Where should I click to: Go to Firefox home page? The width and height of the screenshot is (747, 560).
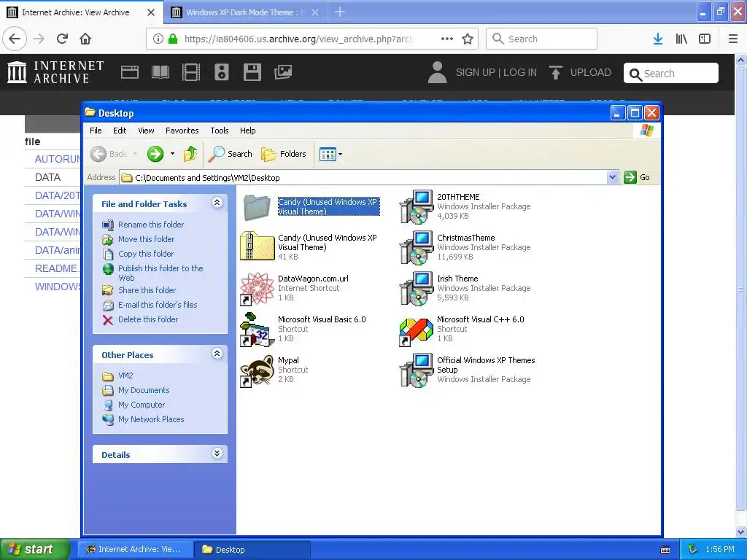[85, 39]
